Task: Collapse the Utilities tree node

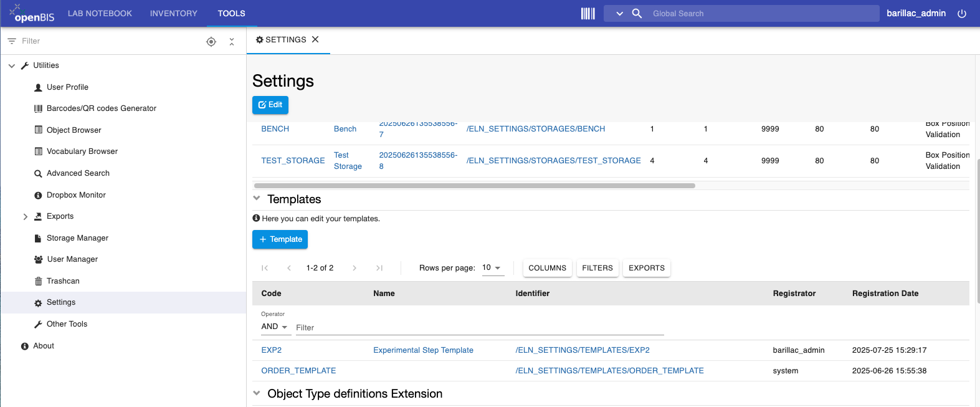Action: 11,65
